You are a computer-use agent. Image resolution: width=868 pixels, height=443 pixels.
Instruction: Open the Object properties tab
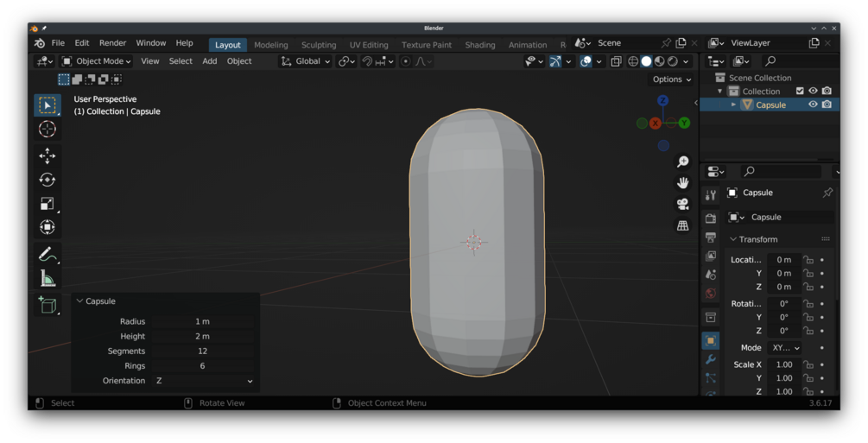click(711, 340)
